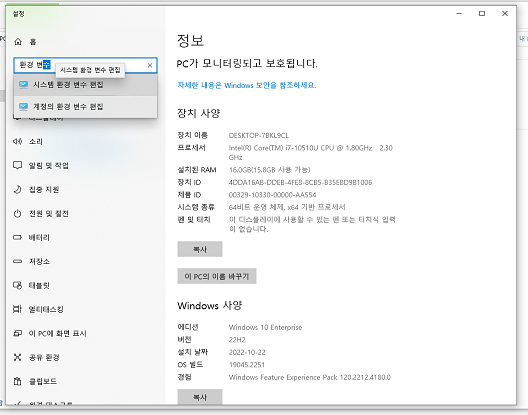The image size is (528, 415).
Task: Click the 계정의 환경 변수 편집 suggestion icon
Action: click(x=23, y=107)
